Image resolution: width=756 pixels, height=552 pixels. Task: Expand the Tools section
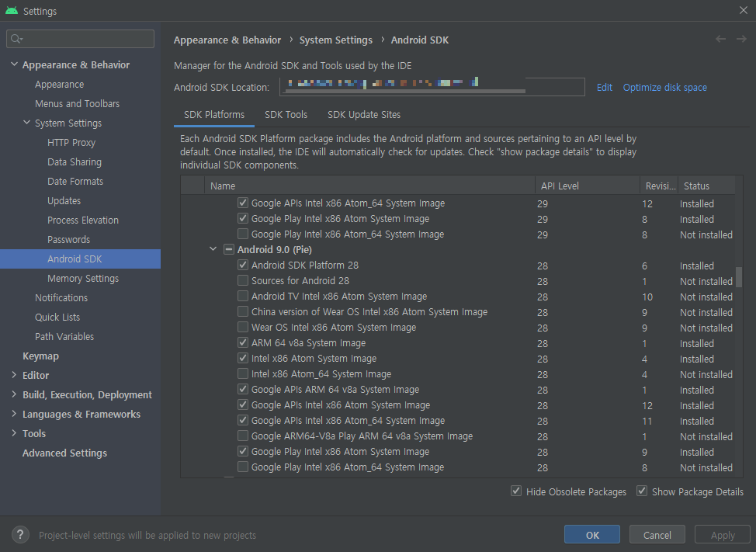coord(14,433)
